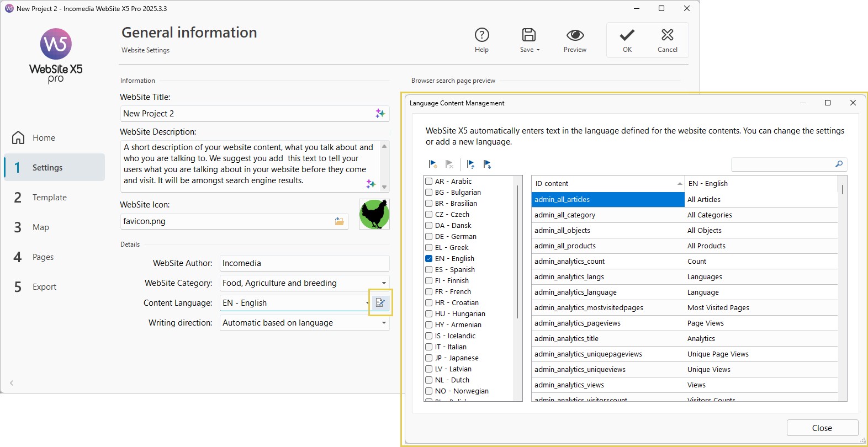The width and height of the screenshot is (868, 447).
Task: Check the AR - Arabic checkbox
Action: [x=428, y=181]
